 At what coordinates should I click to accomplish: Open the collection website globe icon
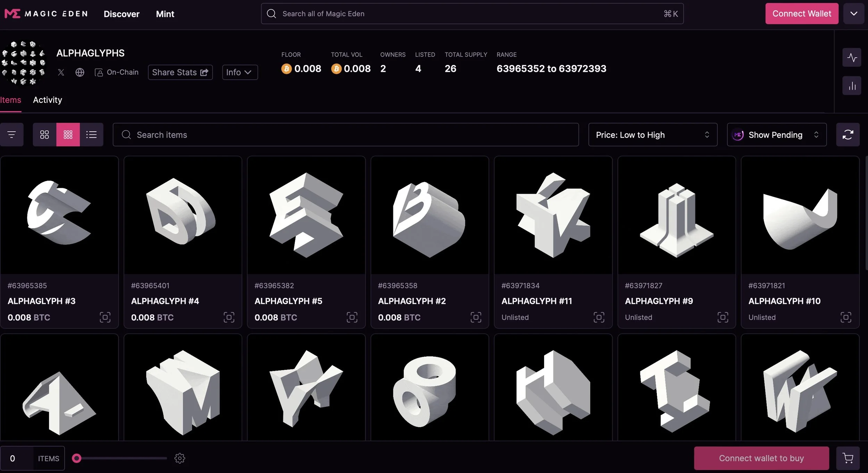[80, 72]
